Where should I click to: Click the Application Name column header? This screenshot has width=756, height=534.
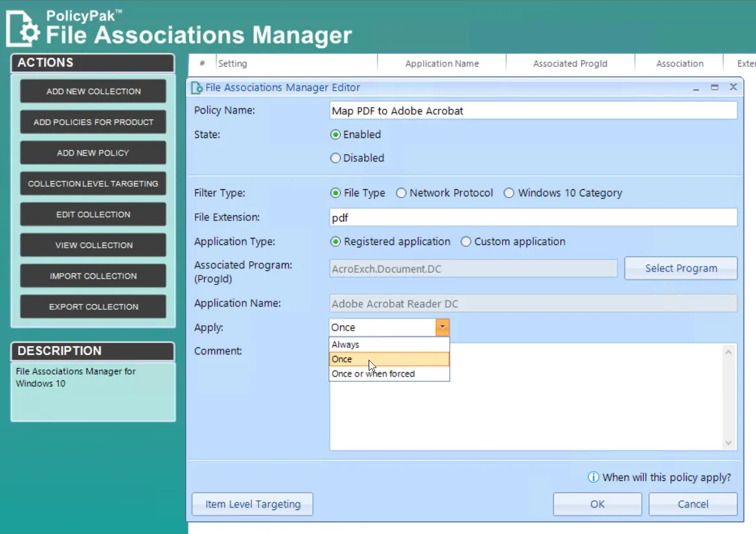pyautogui.click(x=442, y=64)
